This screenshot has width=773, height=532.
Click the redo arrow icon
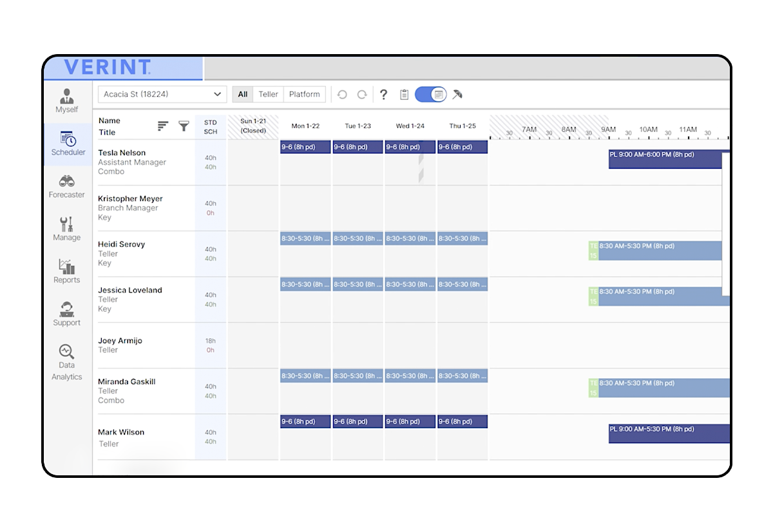[362, 95]
